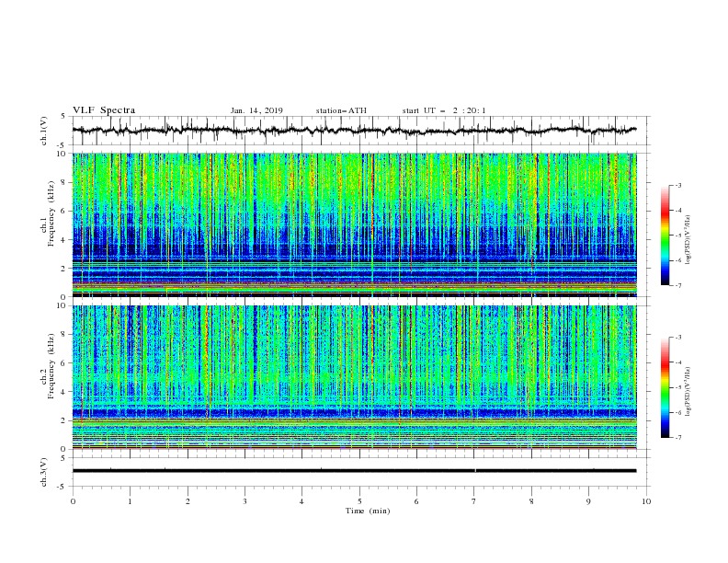This screenshot has width=728, height=563.
Task: Click time axis tick label '5'
Action: [x=359, y=501]
